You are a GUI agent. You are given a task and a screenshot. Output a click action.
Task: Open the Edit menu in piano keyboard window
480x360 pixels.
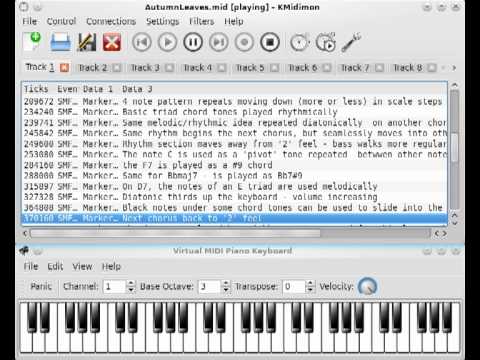[x=55, y=266]
